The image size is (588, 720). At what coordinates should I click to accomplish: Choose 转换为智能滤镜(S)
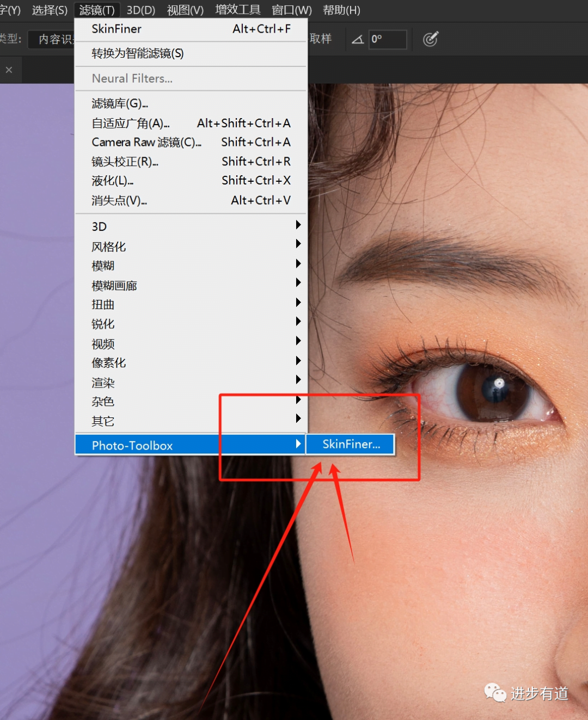191,53
